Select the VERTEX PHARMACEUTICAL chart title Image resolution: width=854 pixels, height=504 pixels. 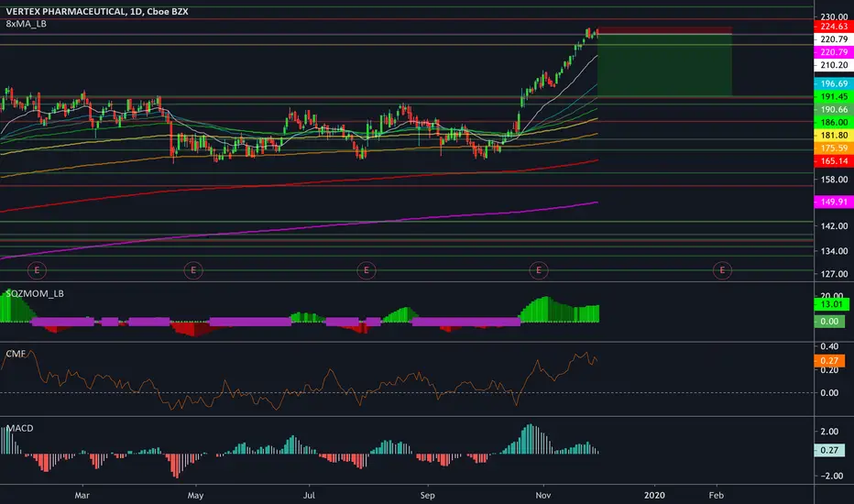(97, 11)
